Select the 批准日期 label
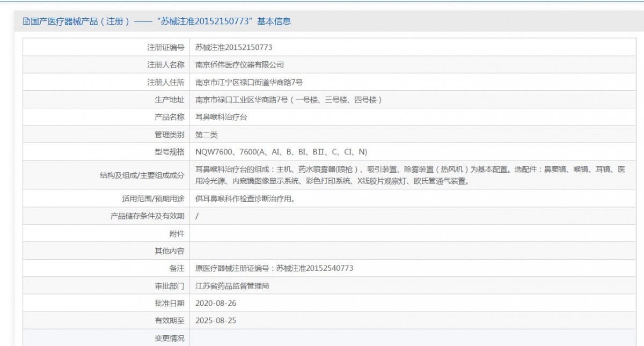The height and width of the screenshot is (346, 644). coord(170,303)
